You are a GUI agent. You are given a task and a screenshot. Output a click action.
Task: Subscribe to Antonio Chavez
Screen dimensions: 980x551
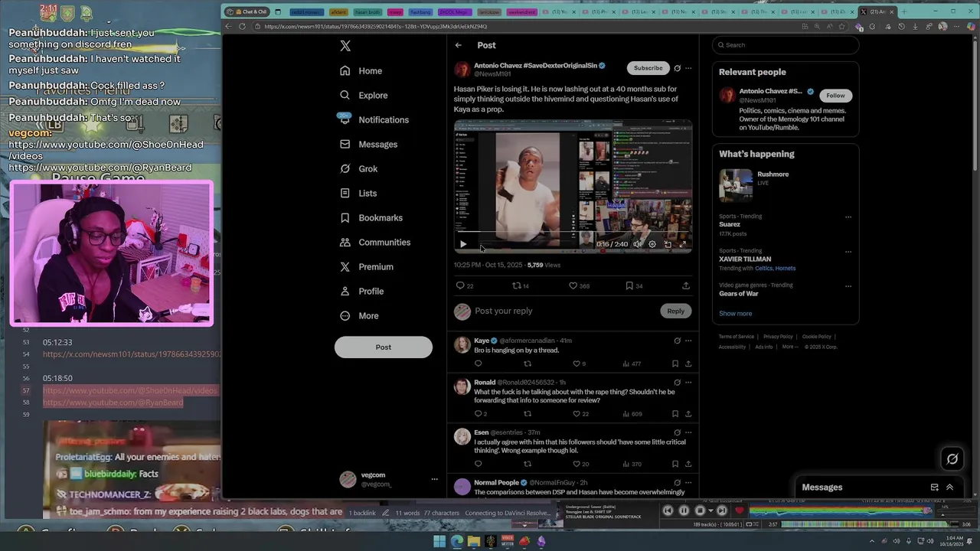pyautogui.click(x=648, y=68)
